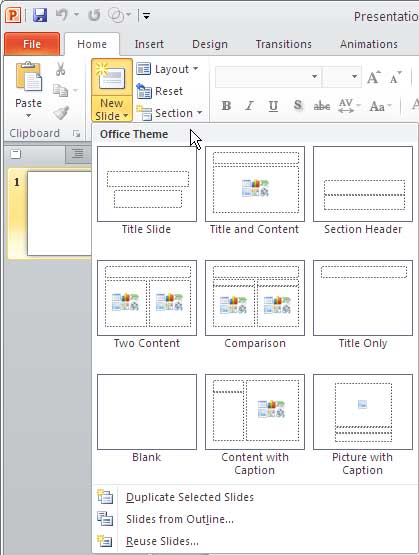419x555 pixels.
Task: Go to the Transitions tab
Action: click(283, 44)
